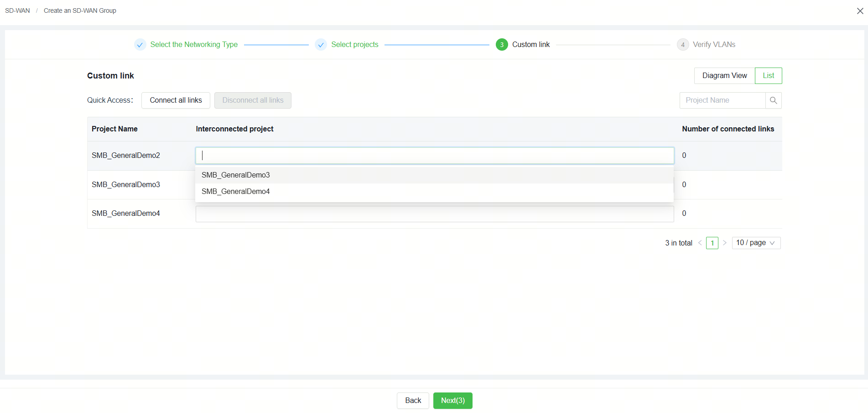Click SMB_GeneralDemo3 project name cell
868x413 pixels.
(126, 185)
